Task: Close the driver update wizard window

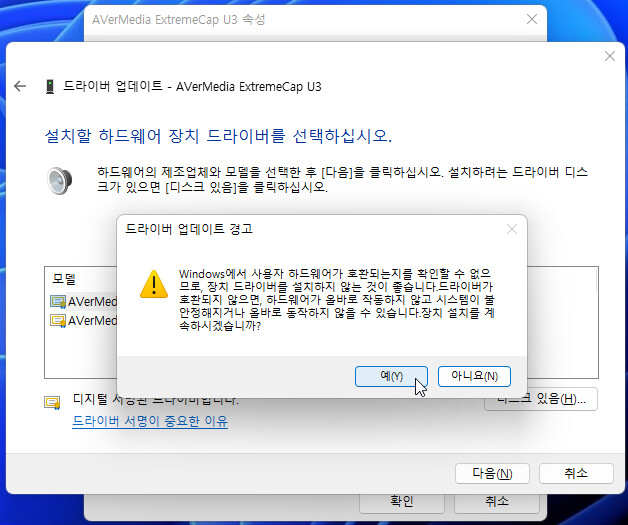Action: 610,56
